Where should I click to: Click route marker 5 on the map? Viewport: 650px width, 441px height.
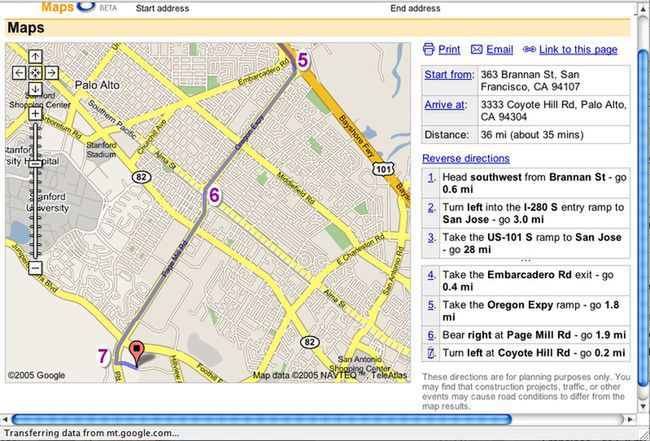tap(303, 61)
